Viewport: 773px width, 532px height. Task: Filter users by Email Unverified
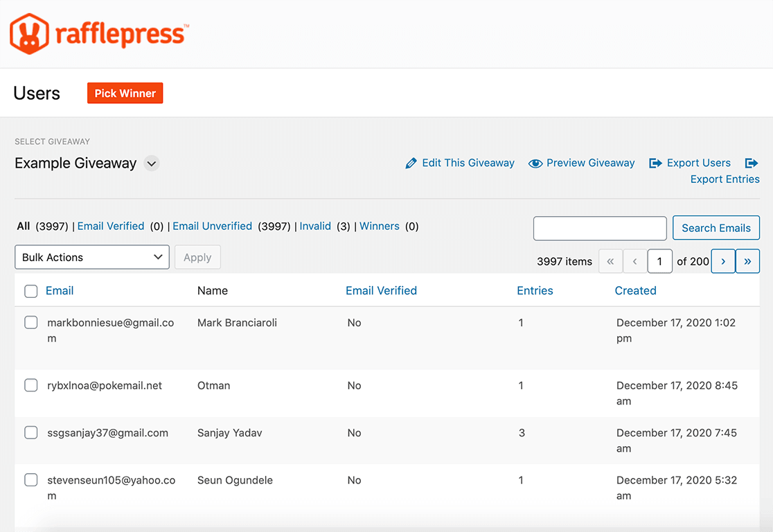tap(212, 227)
